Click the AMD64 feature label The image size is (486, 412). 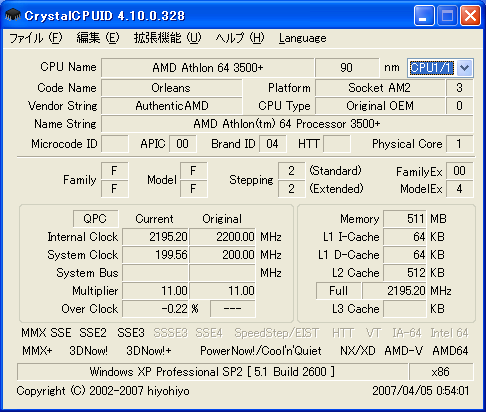pyautogui.click(x=450, y=351)
